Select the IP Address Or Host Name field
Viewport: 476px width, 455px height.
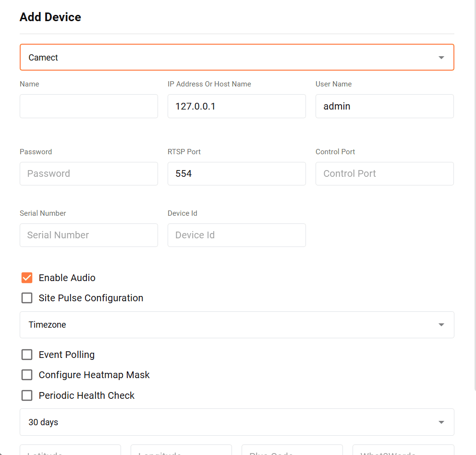237,106
